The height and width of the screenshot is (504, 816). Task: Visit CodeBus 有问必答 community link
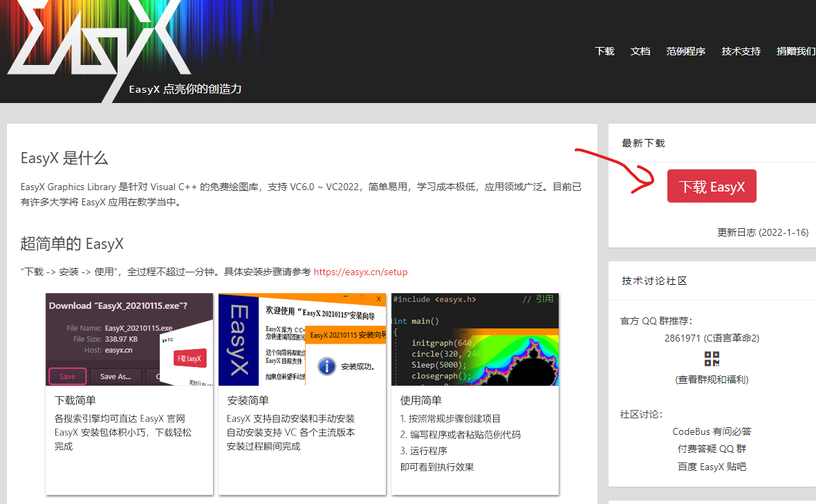[x=712, y=431]
